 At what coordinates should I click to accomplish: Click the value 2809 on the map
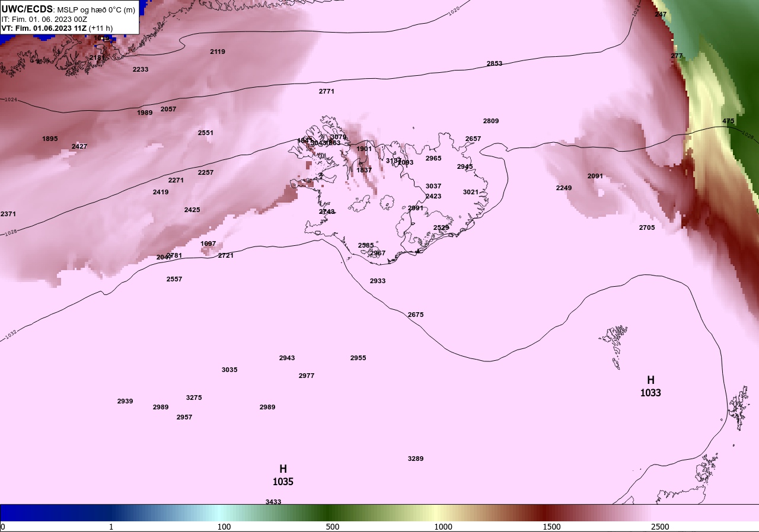coord(491,121)
